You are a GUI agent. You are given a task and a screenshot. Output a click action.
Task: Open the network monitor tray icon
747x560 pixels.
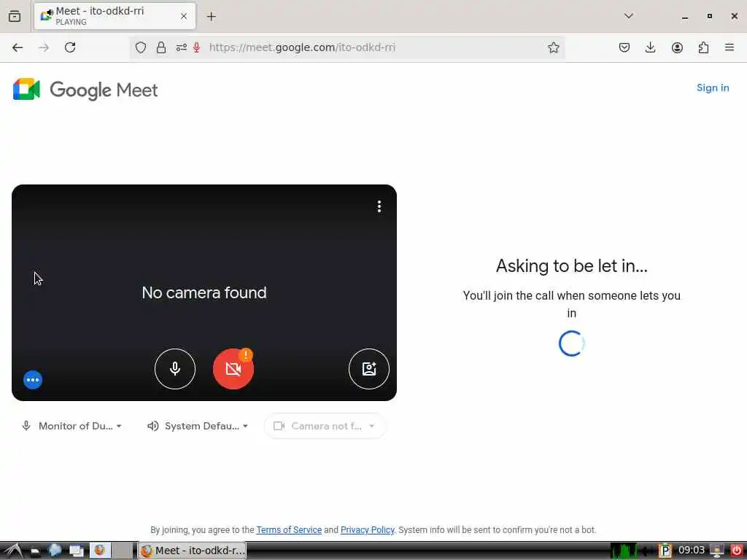(x=717, y=551)
